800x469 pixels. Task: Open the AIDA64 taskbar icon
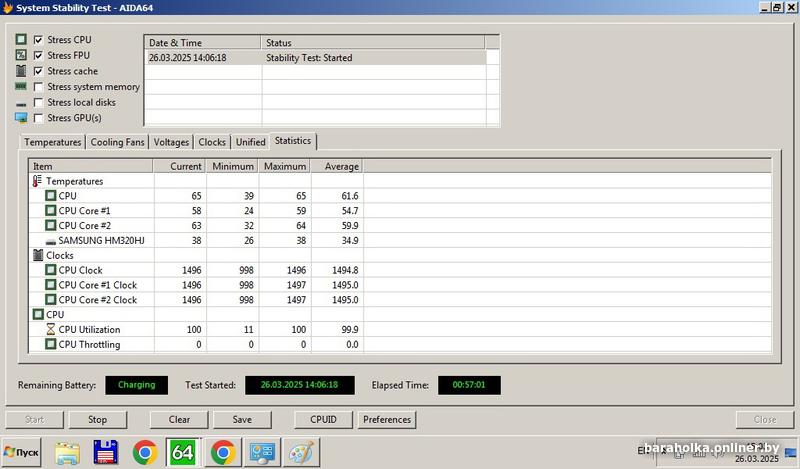[183, 452]
